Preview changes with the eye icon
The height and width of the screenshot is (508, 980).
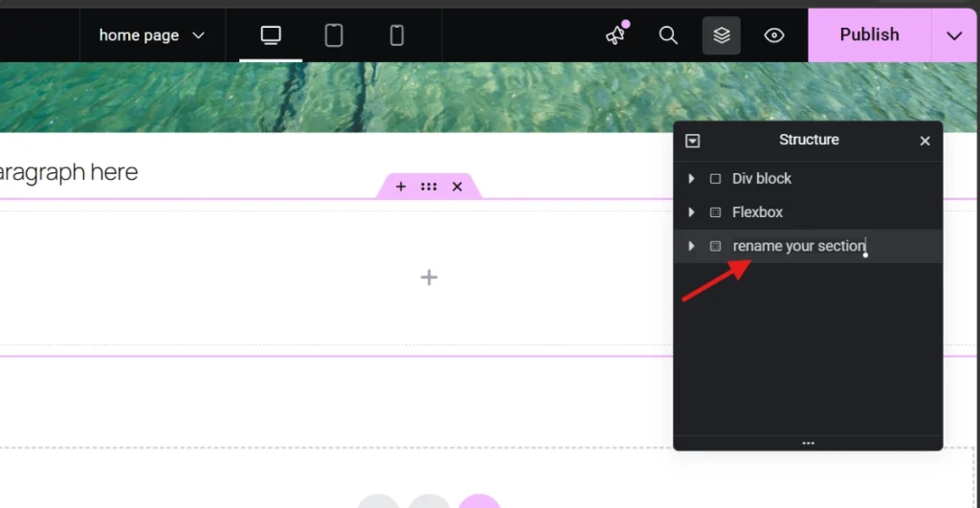point(773,35)
